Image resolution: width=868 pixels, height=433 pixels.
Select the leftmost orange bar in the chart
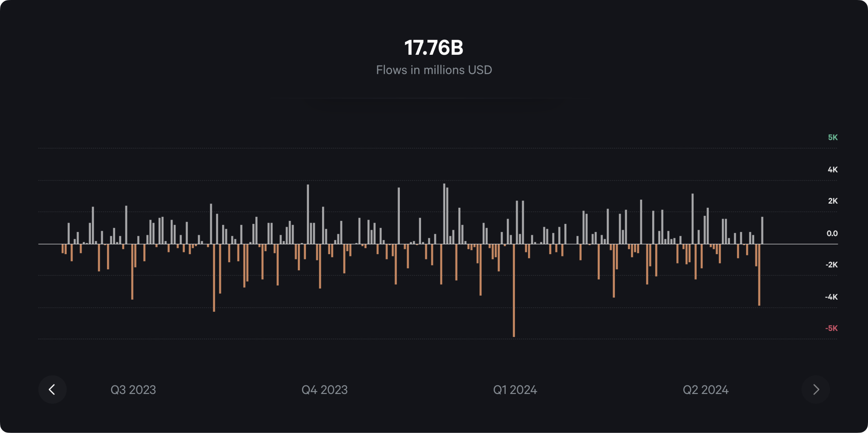point(62,249)
